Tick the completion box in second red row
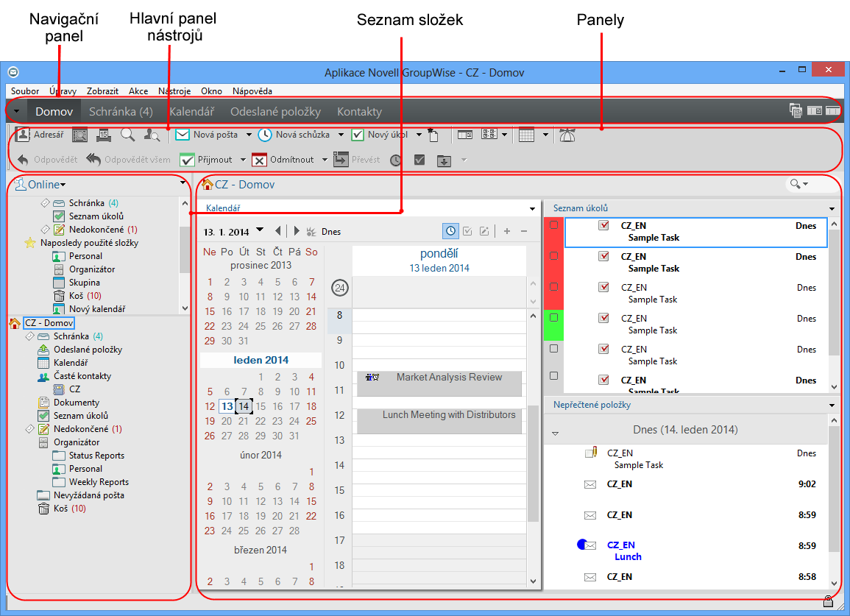Screen dimensions: 850x616 coord(553,256)
